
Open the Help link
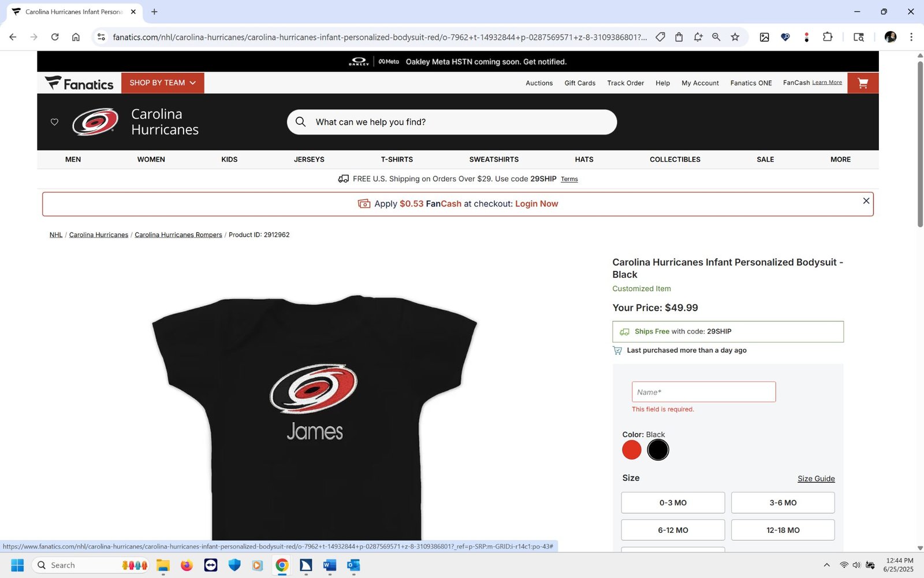click(663, 83)
